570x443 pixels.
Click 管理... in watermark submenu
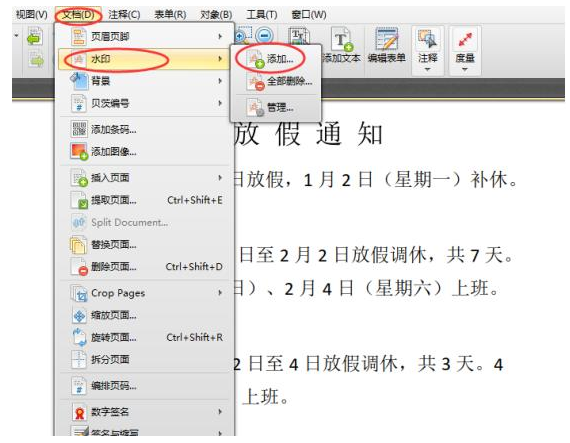pyautogui.click(x=276, y=108)
